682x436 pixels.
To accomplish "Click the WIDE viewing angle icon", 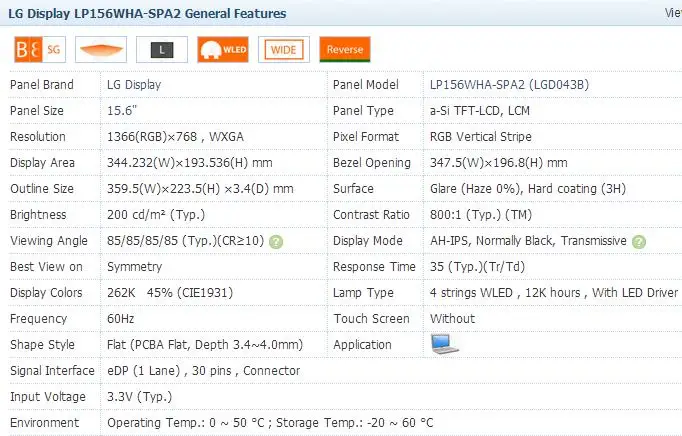I will [x=284, y=50].
